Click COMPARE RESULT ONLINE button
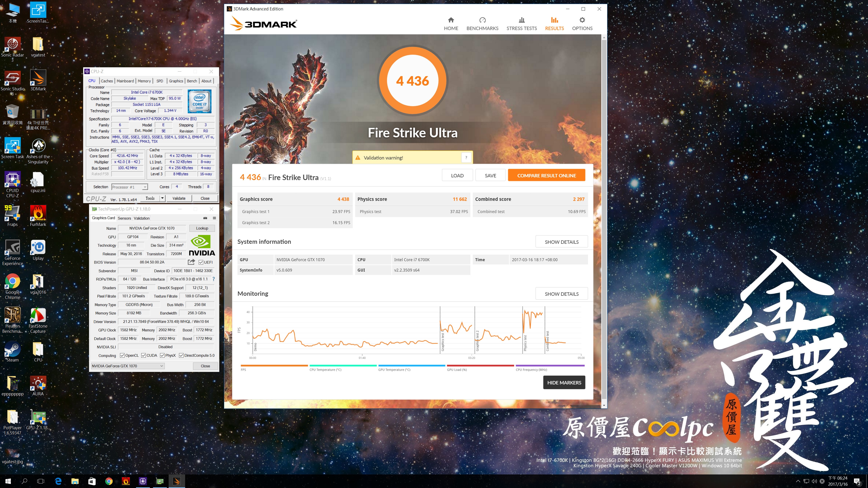 pos(547,175)
